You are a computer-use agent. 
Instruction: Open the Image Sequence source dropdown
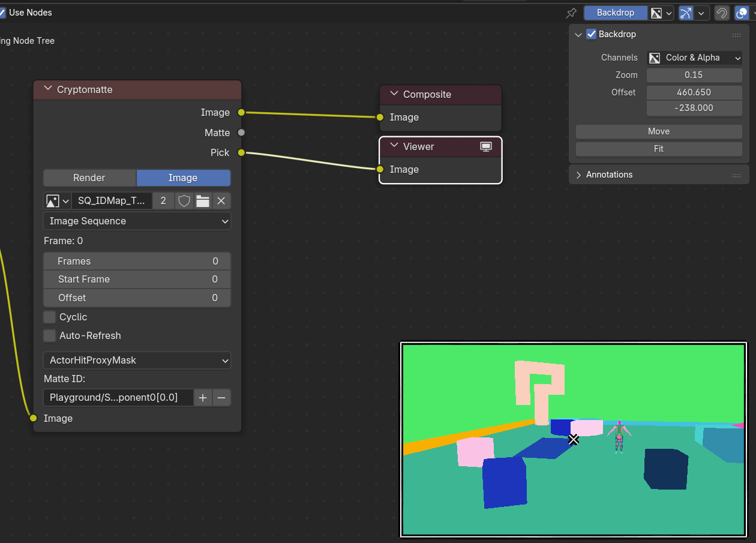coord(137,221)
